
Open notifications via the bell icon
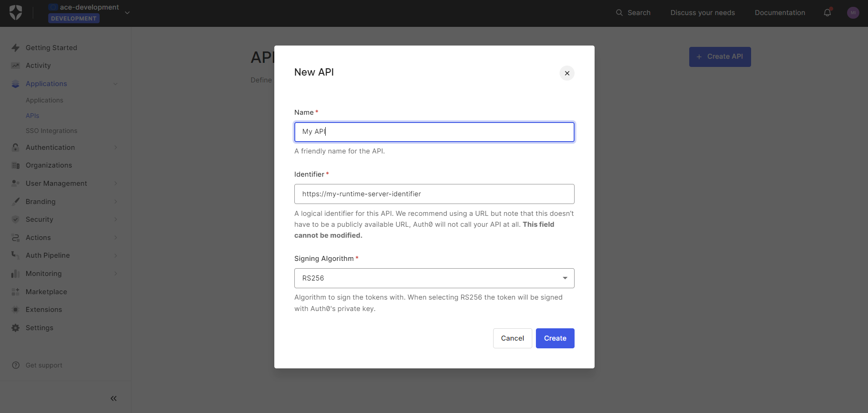tap(827, 13)
